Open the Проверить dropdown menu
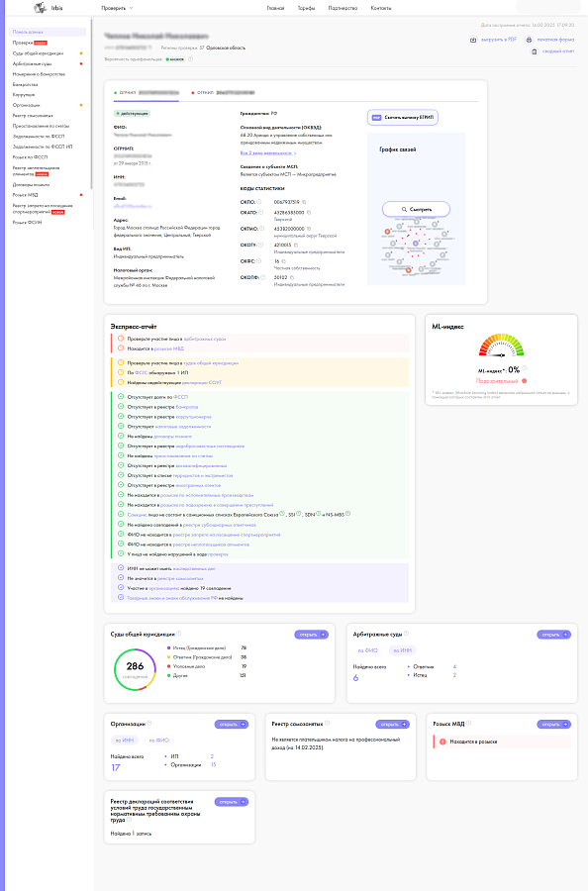588x891 pixels. coord(117,8)
